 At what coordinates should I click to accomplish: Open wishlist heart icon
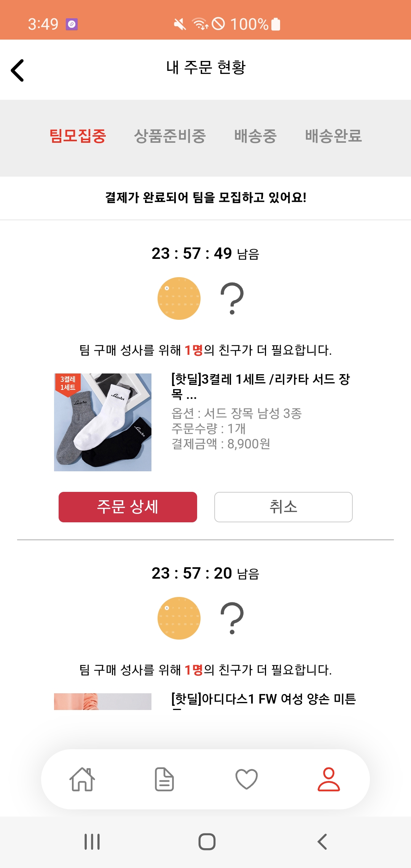[x=247, y=779]
